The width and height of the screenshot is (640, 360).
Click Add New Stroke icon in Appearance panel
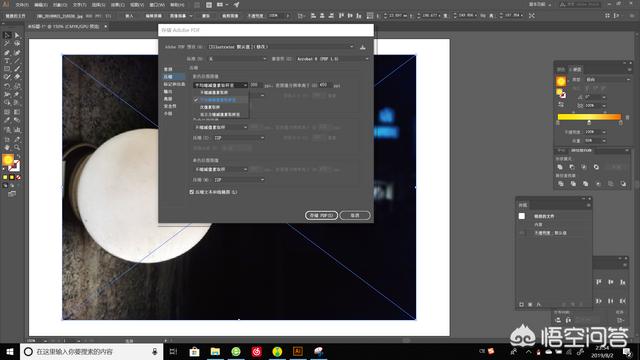pos(521,304)
